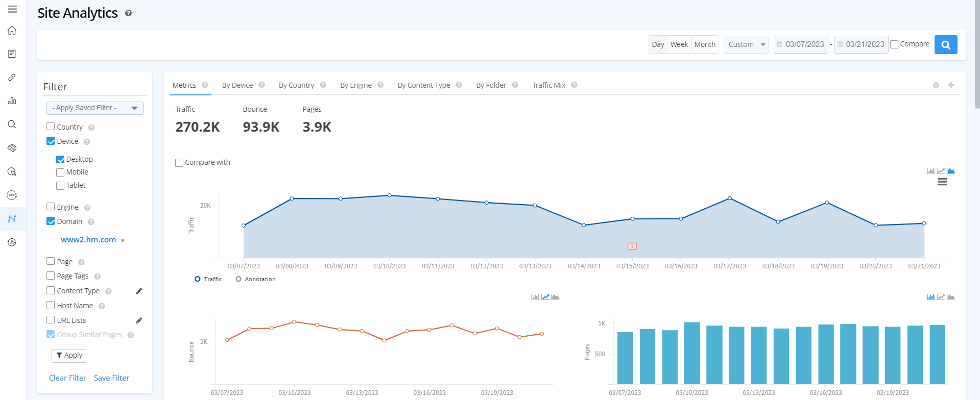Click the settings gear beside tabs
Screen dimensions: 980x400
[936, 85]
